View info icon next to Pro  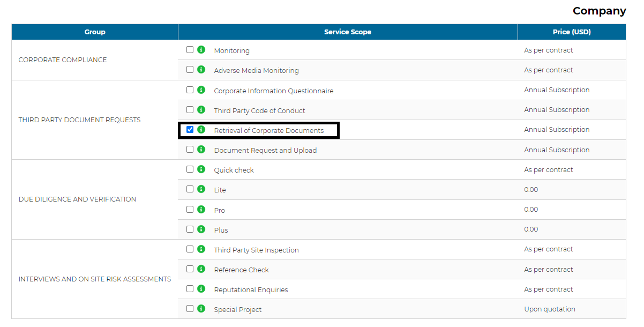[x=201, y=210]
